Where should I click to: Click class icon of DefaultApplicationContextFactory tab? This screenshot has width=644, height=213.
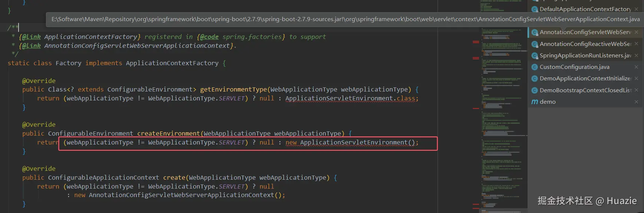coord(535,9)
